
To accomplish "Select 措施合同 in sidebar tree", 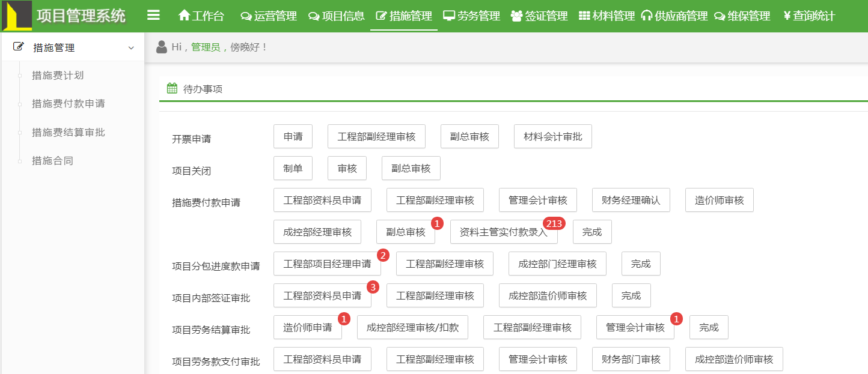I will [53, 161].
